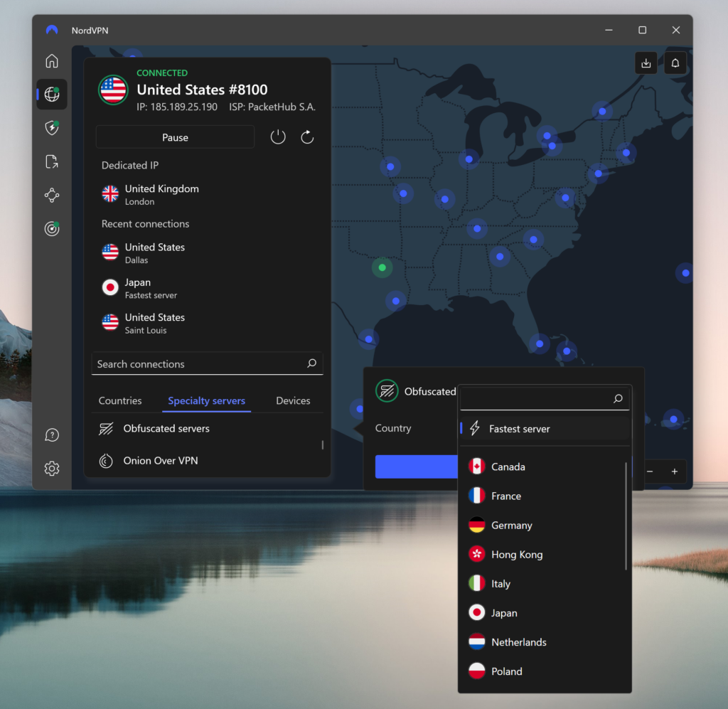Choose Germany in the country dropdown
Image resolution: width=728 pixels, height=709 pixels.
coord(544,525)
